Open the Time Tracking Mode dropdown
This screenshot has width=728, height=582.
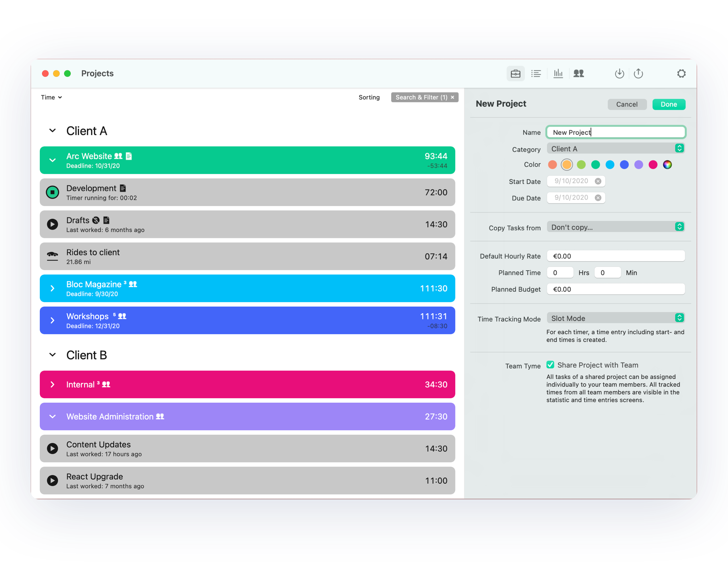(616, 318)
